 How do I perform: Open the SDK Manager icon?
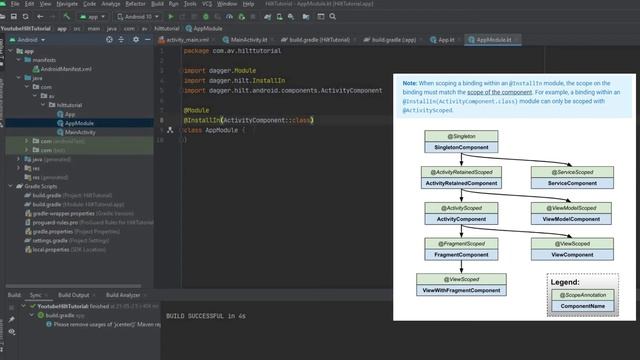pos(291,17)
